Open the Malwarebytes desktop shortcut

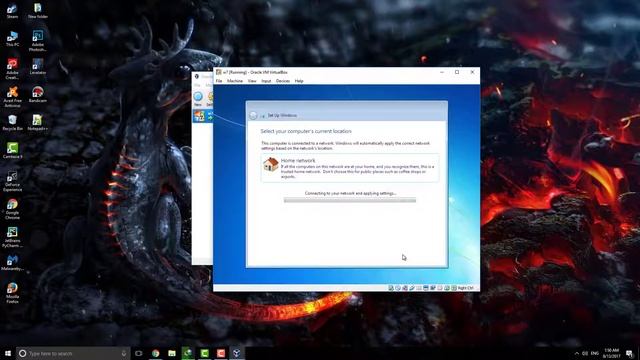tap(12, 262)
